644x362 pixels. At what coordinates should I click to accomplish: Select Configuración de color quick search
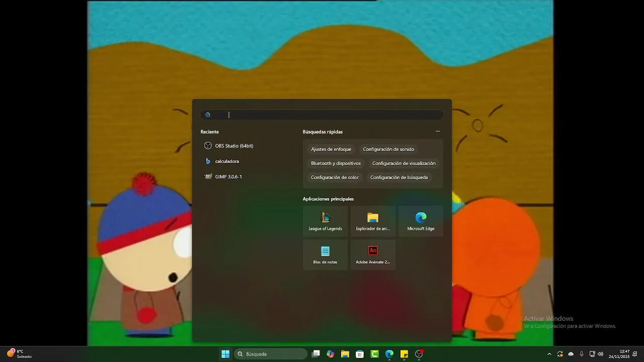pyautogui.click(x=335, y=177)
